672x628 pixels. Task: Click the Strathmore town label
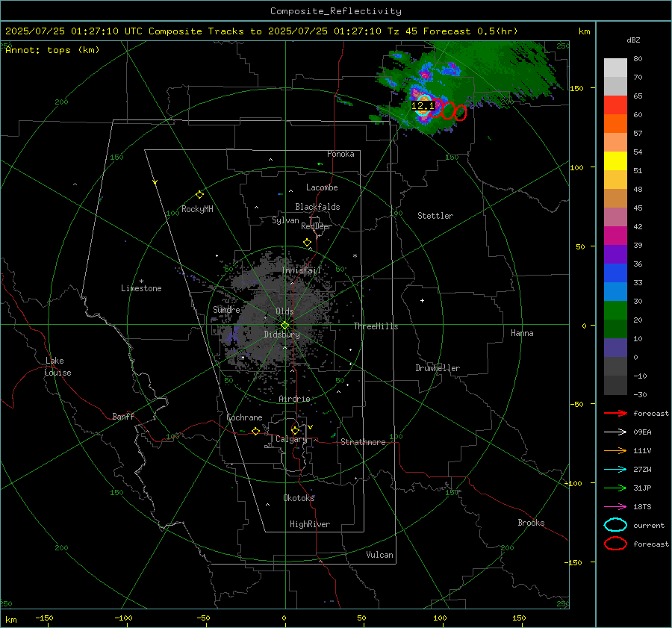(363, 442)
